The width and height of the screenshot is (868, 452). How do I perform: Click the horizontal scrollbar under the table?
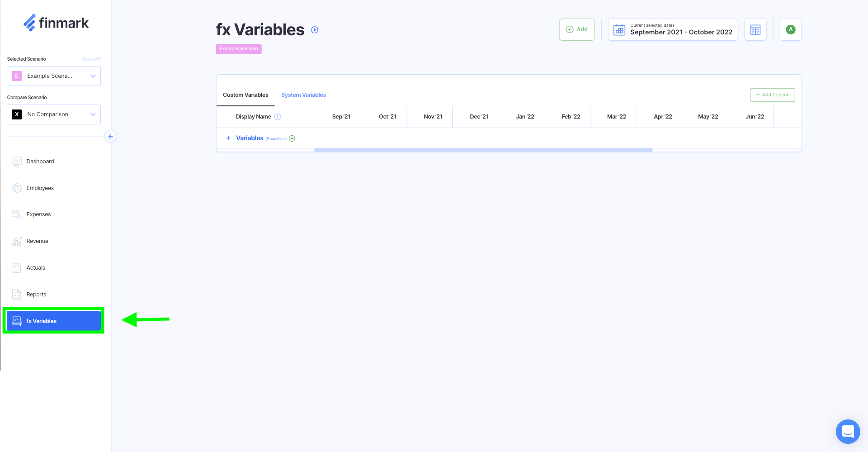tap(483, 150)
